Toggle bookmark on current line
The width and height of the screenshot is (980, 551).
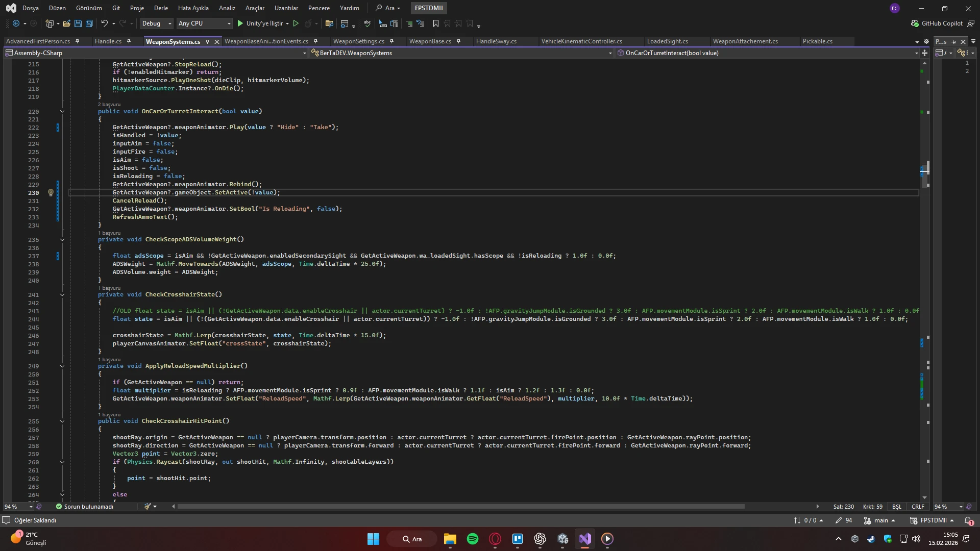[x=435, y=23]
